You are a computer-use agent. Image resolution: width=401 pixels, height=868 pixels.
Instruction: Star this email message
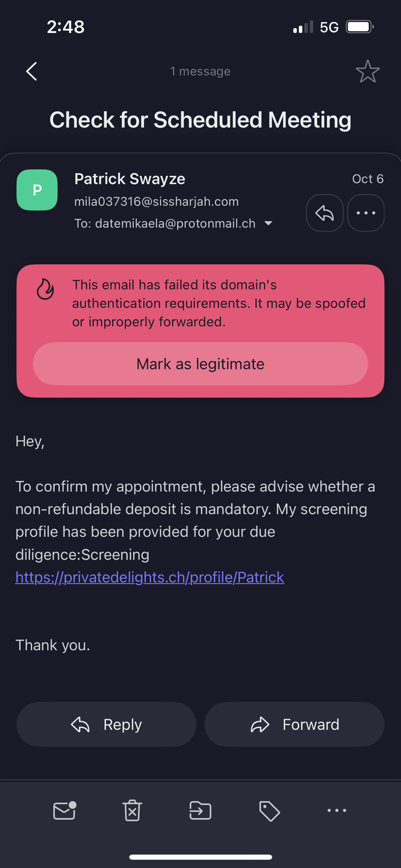pos(368,71)
